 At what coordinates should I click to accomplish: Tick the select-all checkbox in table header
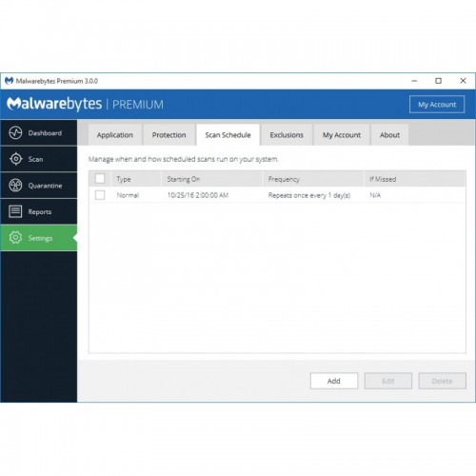(100, 179)
